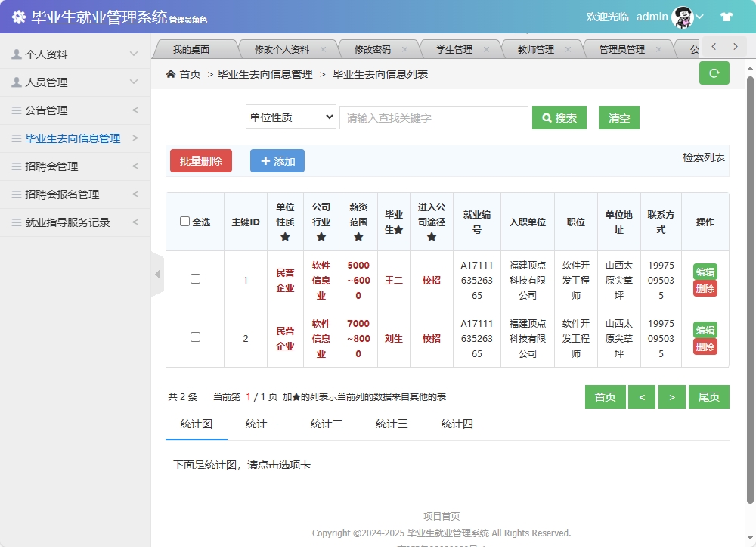Click the system logo icon beside the title
756x547 pixels.
18,16
